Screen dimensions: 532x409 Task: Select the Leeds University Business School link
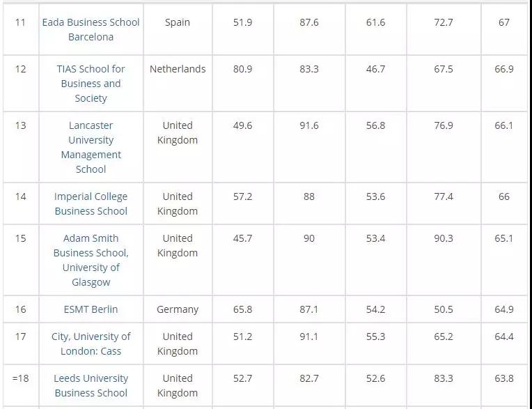coord(91,385)
